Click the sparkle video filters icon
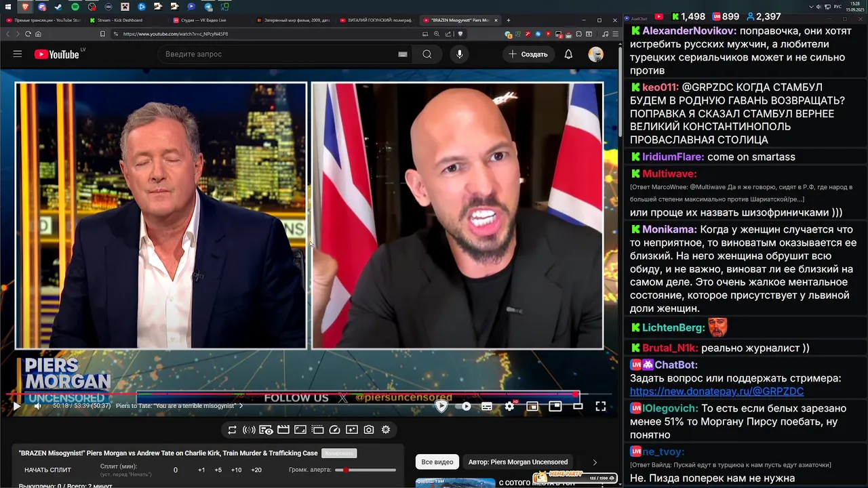The width and height of the screenshot is (868, 488). point(351,430)
